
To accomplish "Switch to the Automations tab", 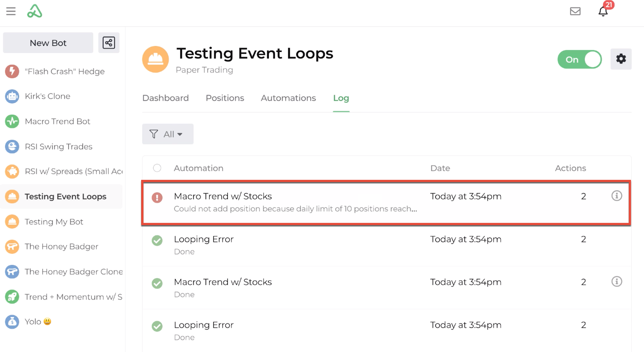I will pos(288,98).
